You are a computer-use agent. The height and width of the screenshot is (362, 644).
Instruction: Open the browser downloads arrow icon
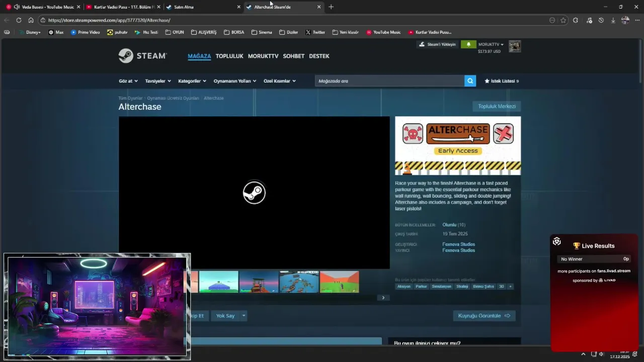[613, 20]
